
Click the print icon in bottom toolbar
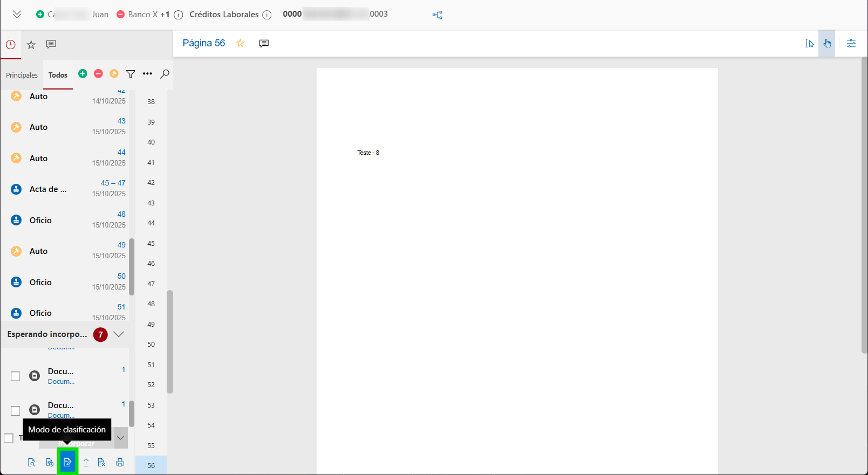[x=120, y=463]
